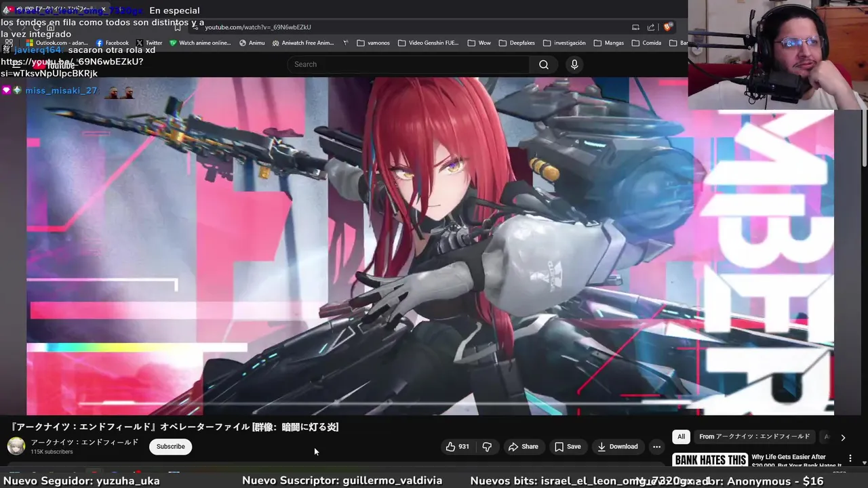Click the video player showing the red-haired character

coord(430,246)
